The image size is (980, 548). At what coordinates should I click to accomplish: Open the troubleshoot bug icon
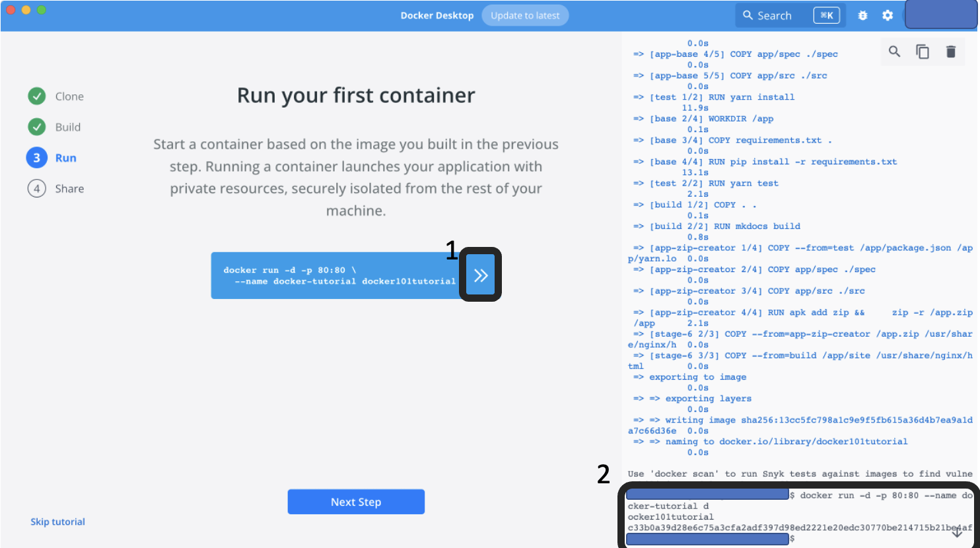(x=862, y=15)
